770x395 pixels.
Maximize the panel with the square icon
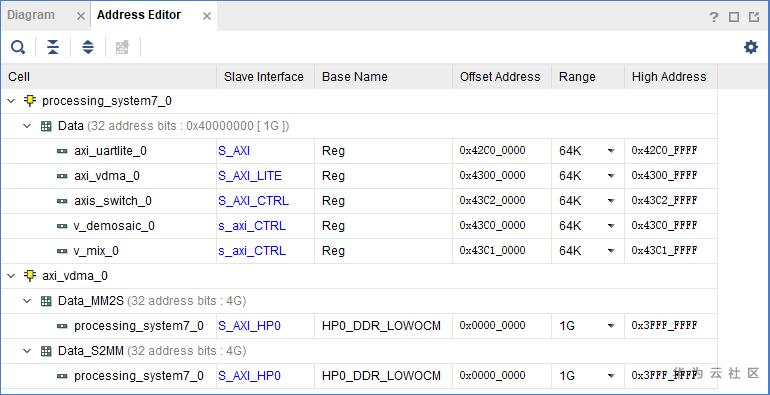click(x=734, y=17)
